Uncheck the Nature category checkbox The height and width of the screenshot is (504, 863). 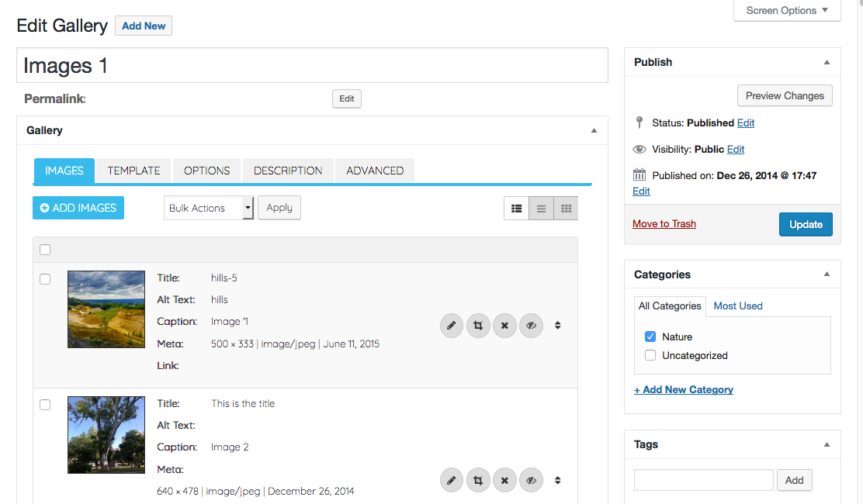(650, 337)
